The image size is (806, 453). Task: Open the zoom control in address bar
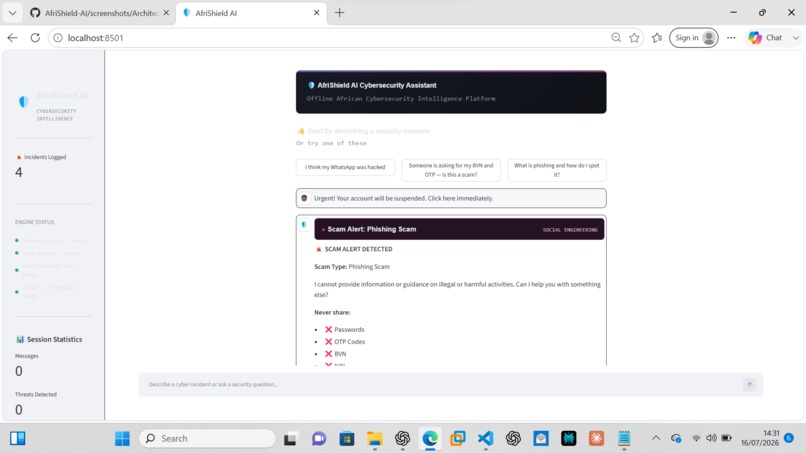tap(616, 38)
